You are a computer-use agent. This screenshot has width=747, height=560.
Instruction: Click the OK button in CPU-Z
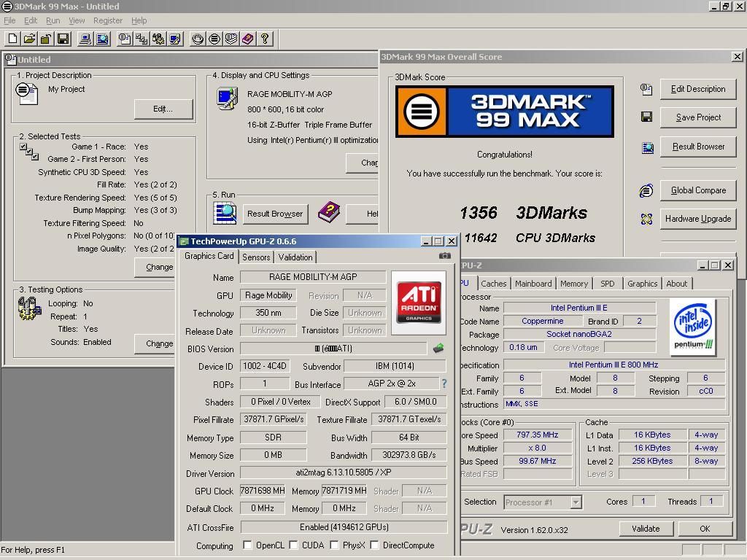click(705, 529)
